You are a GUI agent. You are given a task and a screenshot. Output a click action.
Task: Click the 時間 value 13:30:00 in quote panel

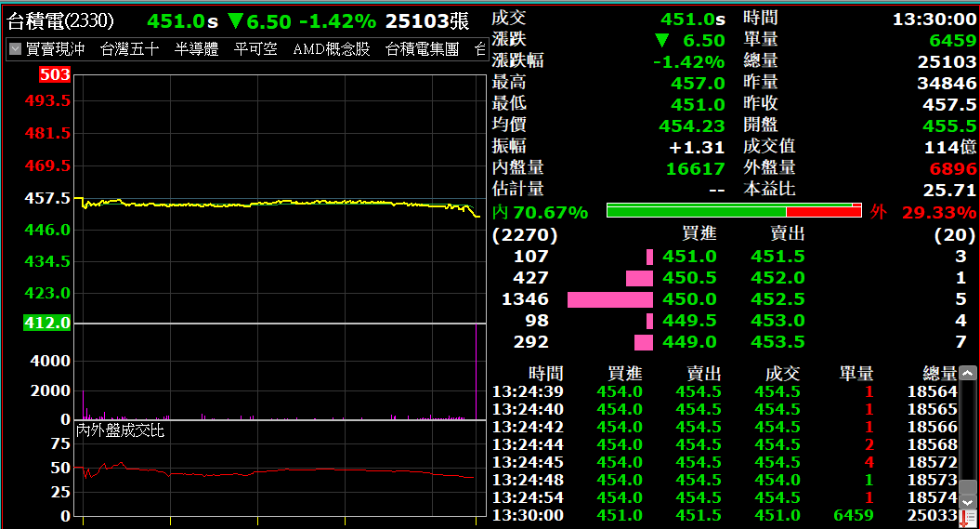click(934, 20)
